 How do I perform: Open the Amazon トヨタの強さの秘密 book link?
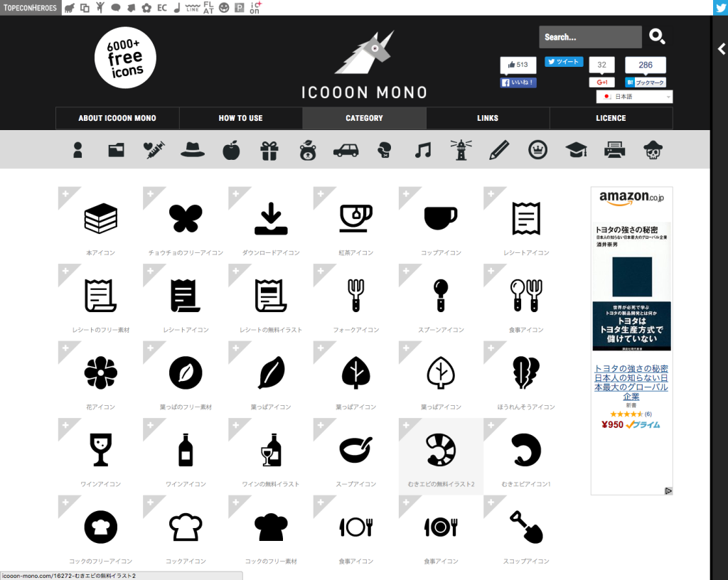[x=631, y=382]
